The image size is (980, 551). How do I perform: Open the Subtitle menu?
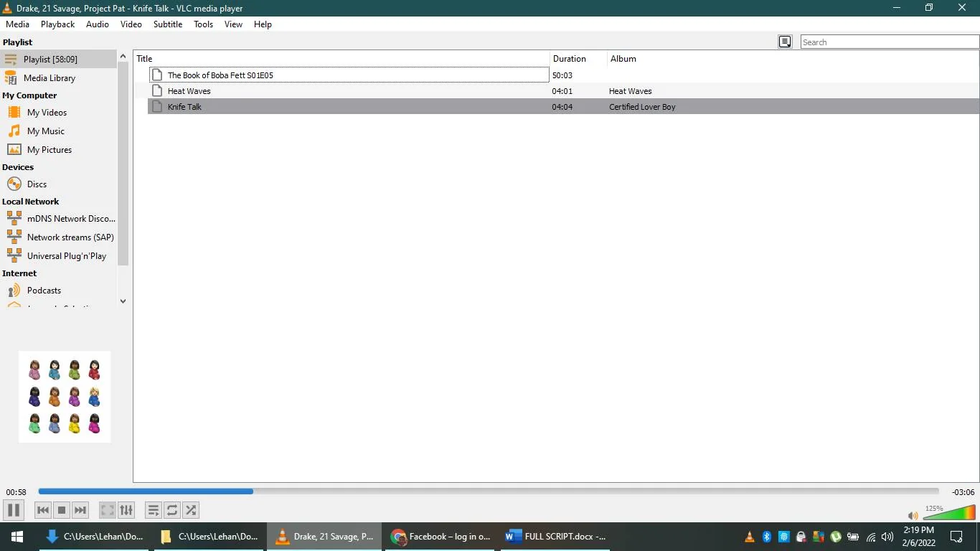168,24
